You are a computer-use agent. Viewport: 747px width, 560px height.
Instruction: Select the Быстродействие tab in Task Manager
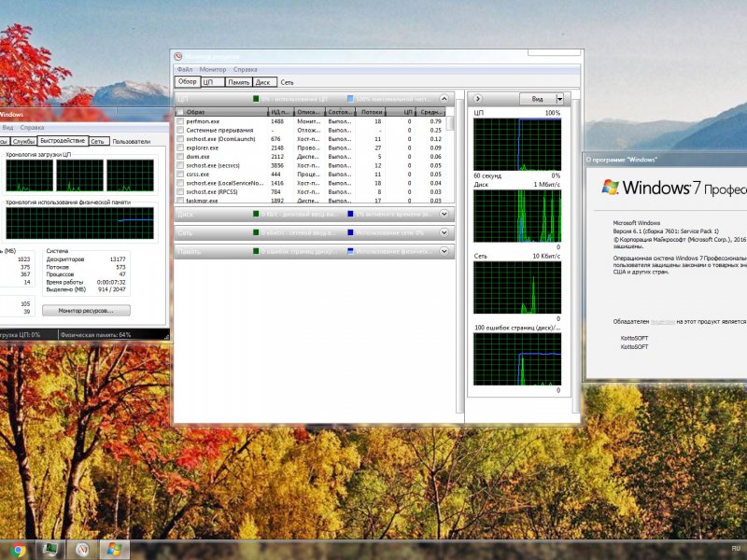pos(63,141)
